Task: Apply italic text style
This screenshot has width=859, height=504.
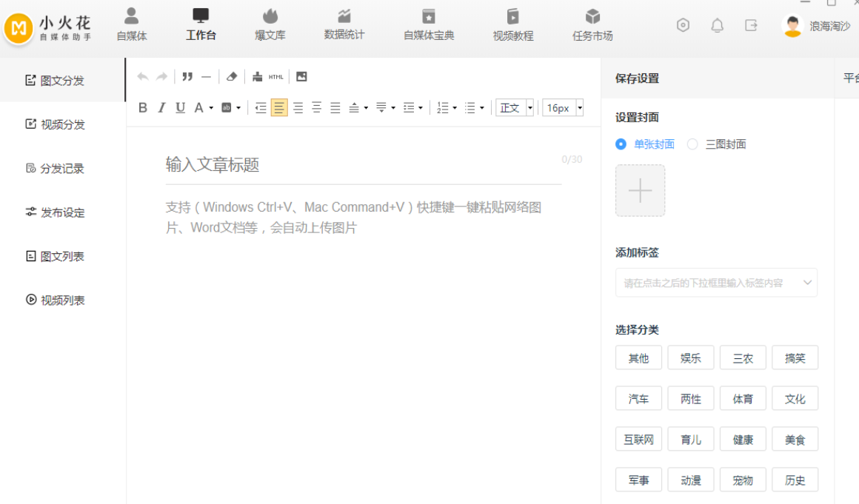Action: tap(161, 108)
